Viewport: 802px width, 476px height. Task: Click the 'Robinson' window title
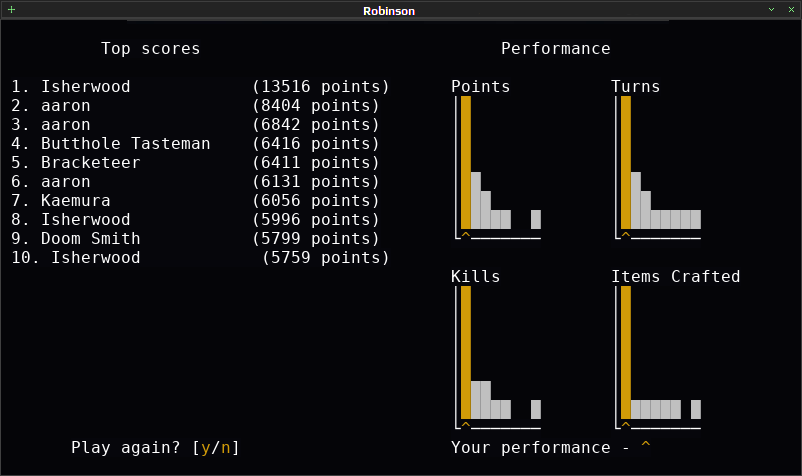coord(389,11)
